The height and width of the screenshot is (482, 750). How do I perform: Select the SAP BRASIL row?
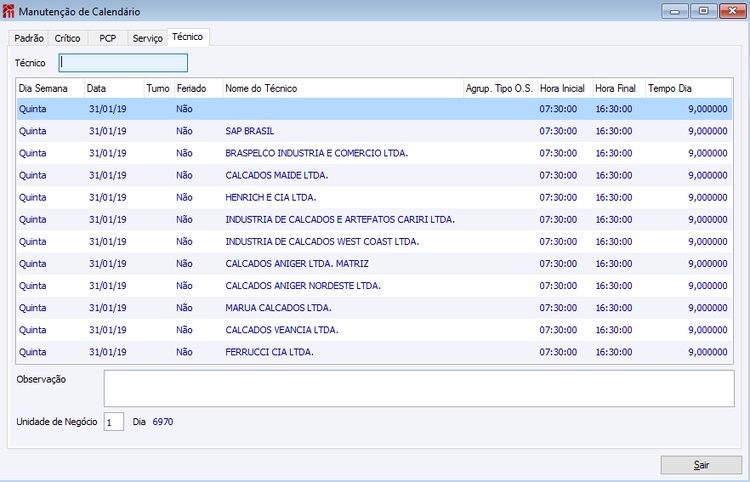coord(374,131)
